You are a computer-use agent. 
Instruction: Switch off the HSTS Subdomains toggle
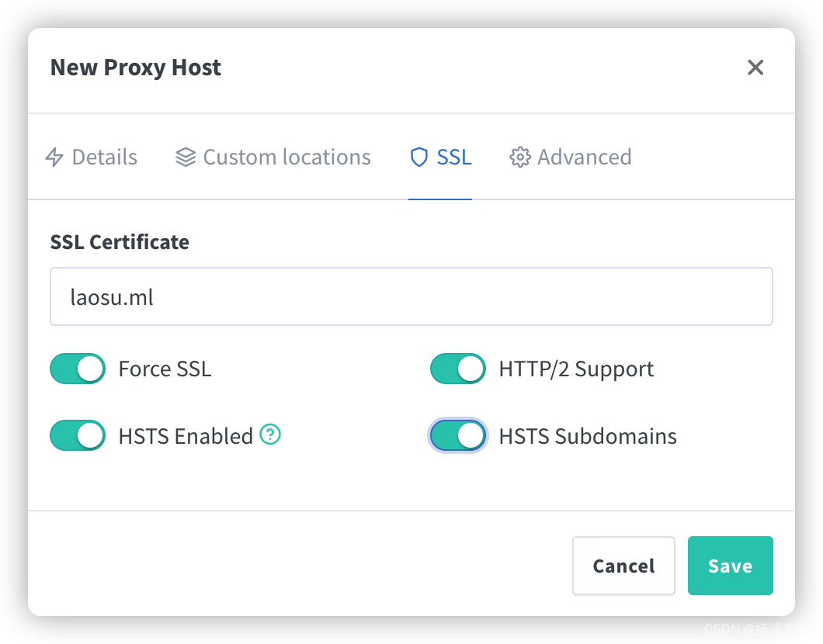click(457, 435)
